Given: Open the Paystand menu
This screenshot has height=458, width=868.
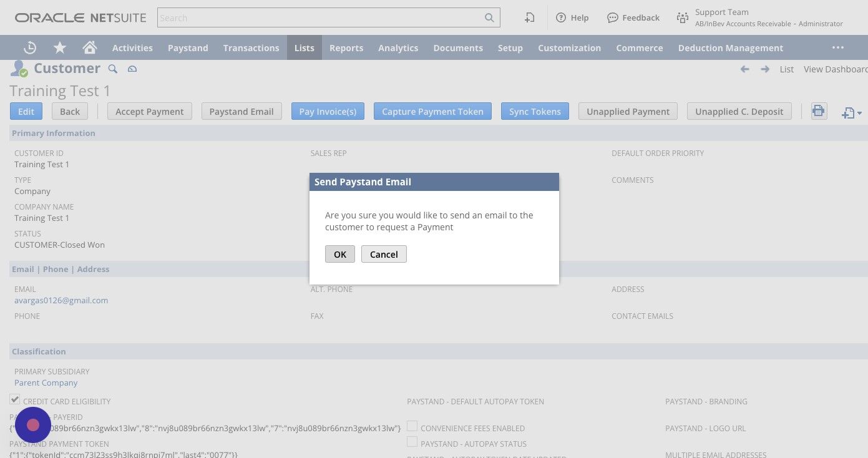Looking at the screenshot, I should [x=188, y=47].
